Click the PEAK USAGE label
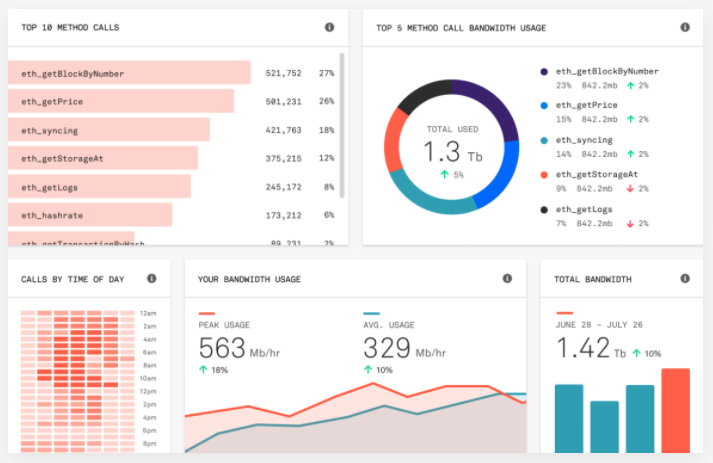713x463 pixels. pyautogui.click(x=224, y=325)
